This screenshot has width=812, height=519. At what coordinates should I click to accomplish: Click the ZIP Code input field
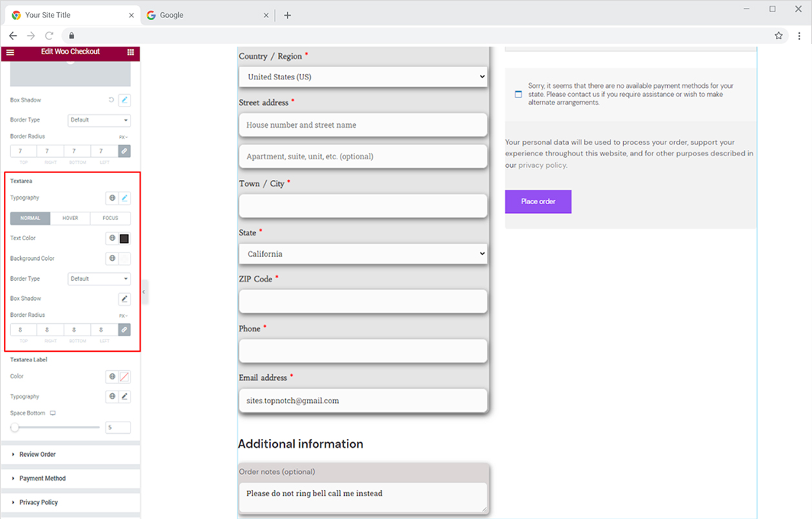363,301
